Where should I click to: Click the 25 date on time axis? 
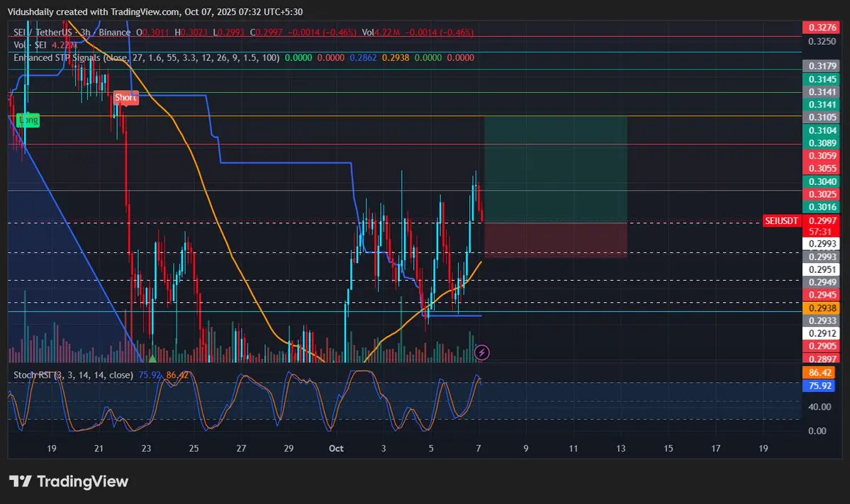194,448
